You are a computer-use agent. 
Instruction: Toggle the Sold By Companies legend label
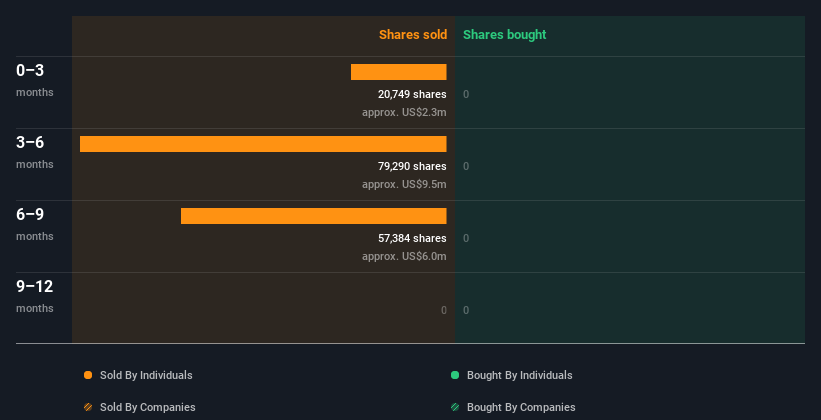[147, 407]
